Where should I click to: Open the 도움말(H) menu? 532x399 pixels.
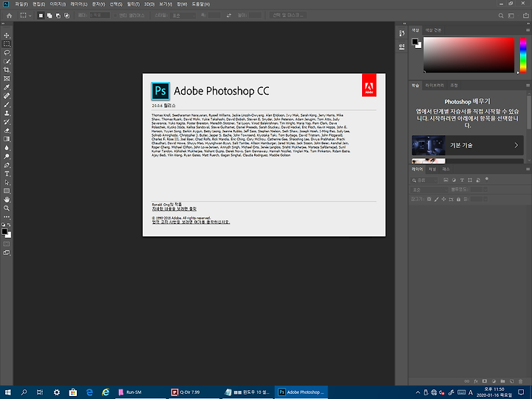[201, 4]
